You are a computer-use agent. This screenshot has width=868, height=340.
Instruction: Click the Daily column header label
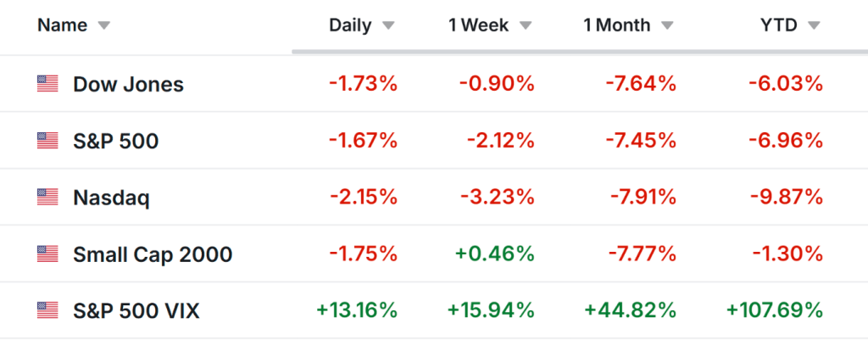click(x=350, y=25)
